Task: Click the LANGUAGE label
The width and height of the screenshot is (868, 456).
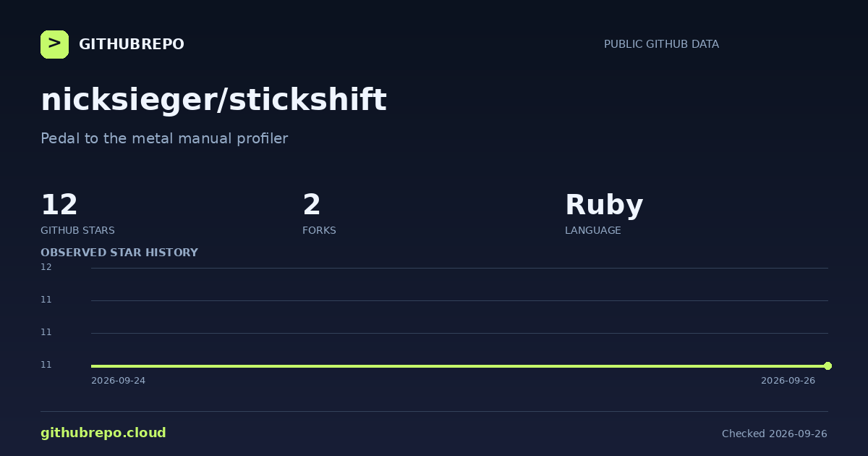Action: click(592, 230)
